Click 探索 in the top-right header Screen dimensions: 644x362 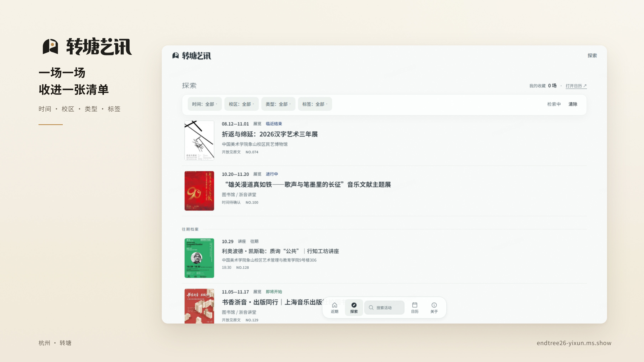[x=592, y=55]
